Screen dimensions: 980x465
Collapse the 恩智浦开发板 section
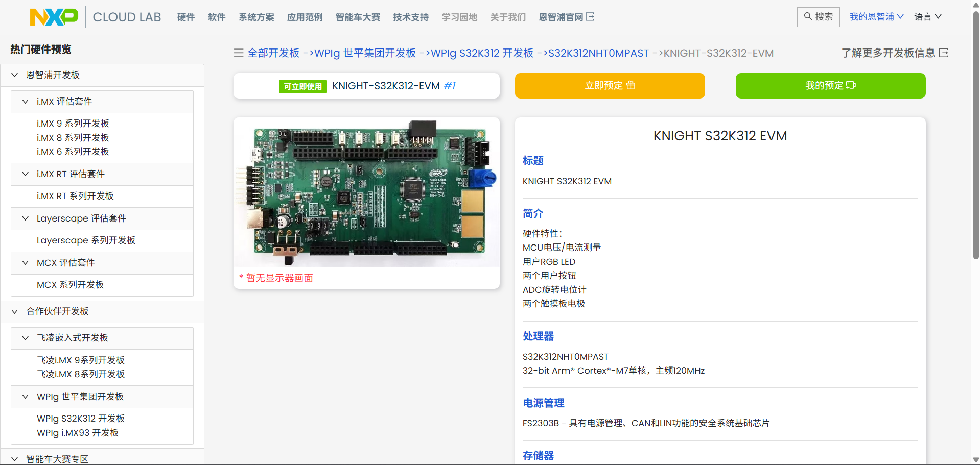(x=15, y=75)
